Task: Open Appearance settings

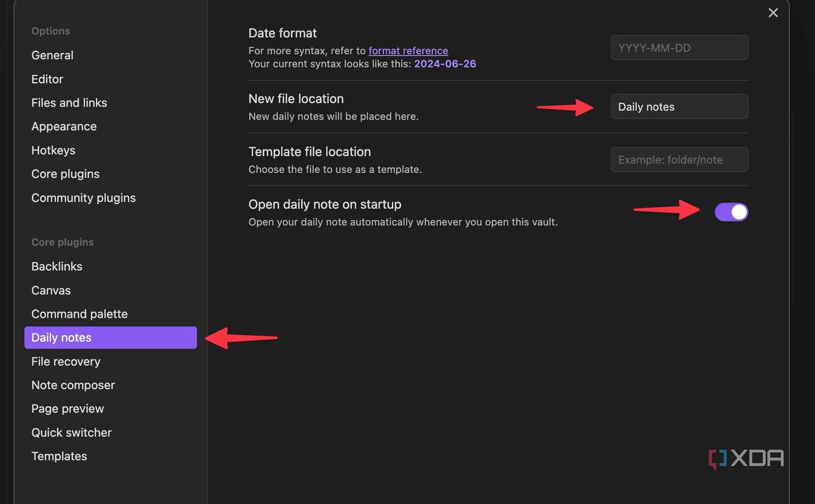Action: coord(64,126)
